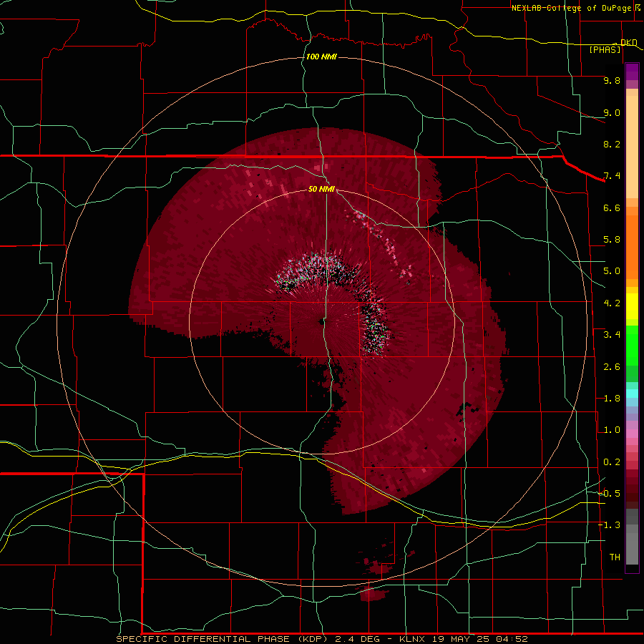Click the DKD label above the legend
Image resolution: width=644 pixels, height=644 pixels.
pyautogui.click(x=628, y=42)
